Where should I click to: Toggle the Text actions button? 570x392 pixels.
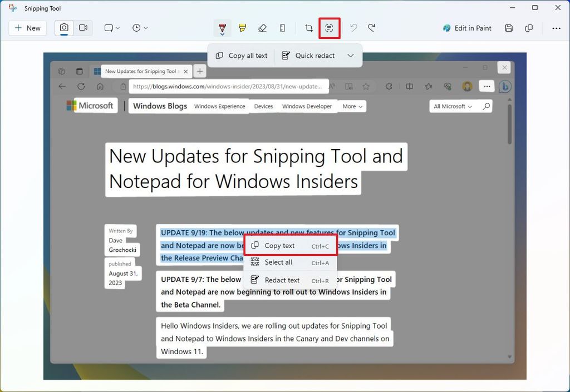pyautogui.click(x=330, y=28)
